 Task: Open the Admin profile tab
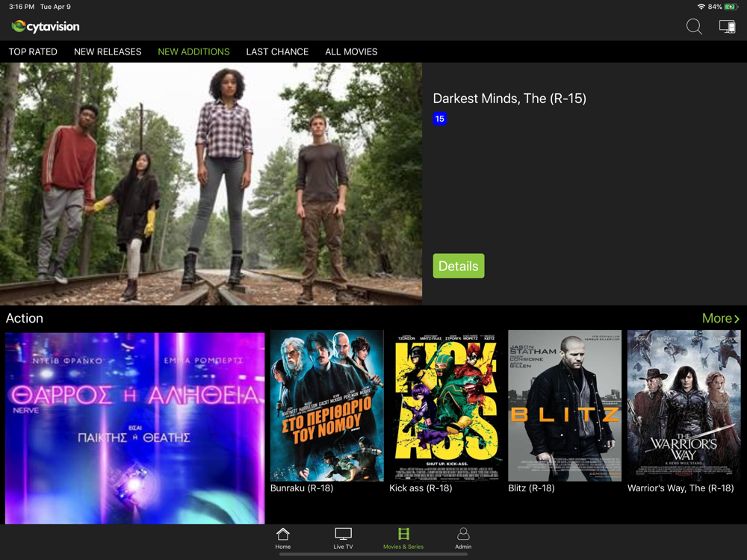pos(463,538)
